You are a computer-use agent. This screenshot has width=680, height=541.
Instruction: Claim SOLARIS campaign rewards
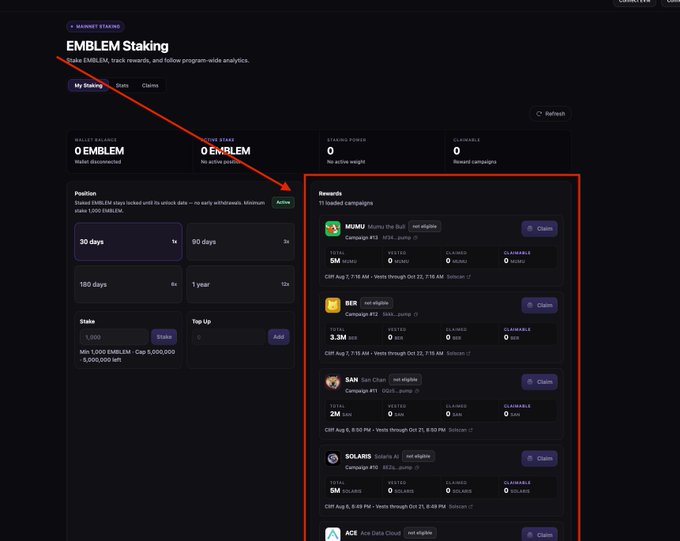539,459
